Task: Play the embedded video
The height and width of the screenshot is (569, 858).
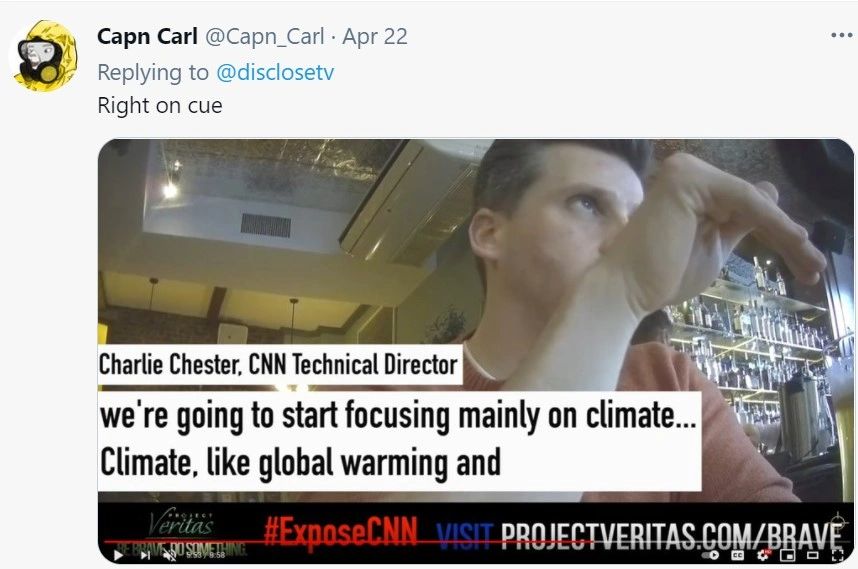Action: tap(118, 555)
